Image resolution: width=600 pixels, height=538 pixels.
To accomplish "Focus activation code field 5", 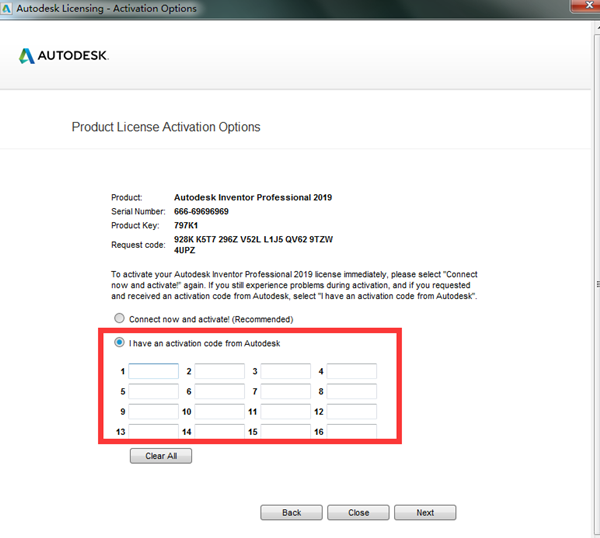I will [154, 391].
